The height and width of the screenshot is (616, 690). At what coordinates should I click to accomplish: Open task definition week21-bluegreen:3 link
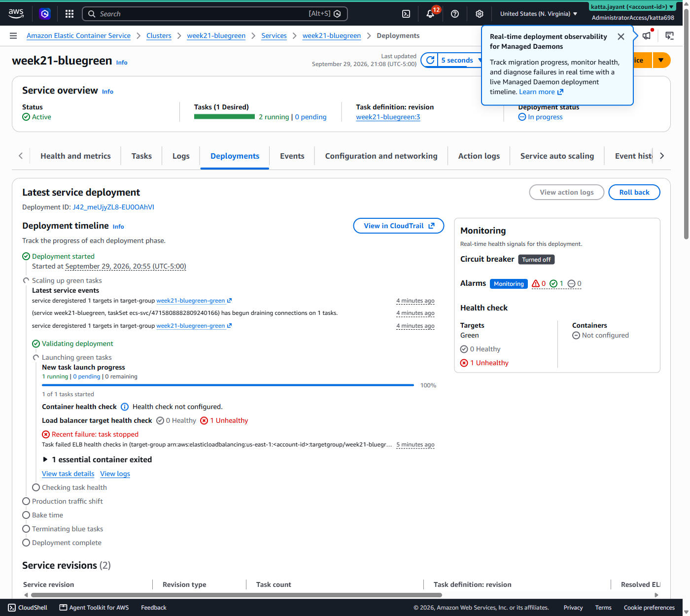(x=388, y=117)
